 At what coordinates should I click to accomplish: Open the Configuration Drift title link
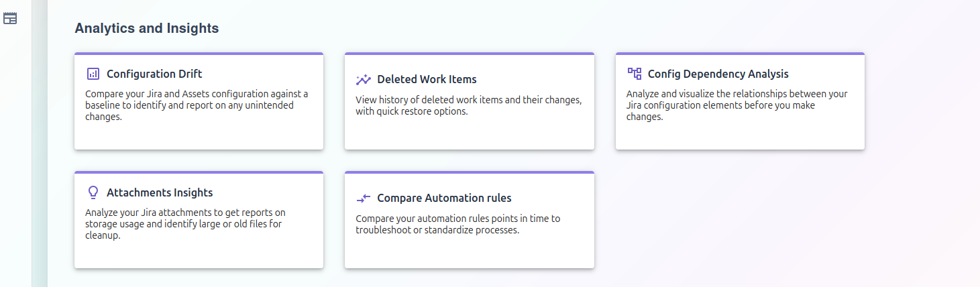tap(154, 74)
